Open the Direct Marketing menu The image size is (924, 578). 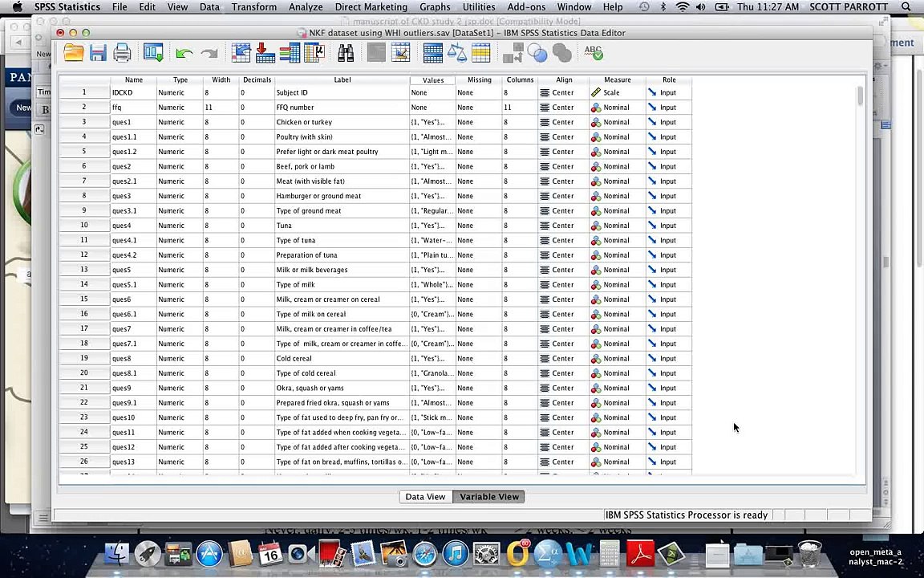(x=371, y=7)
